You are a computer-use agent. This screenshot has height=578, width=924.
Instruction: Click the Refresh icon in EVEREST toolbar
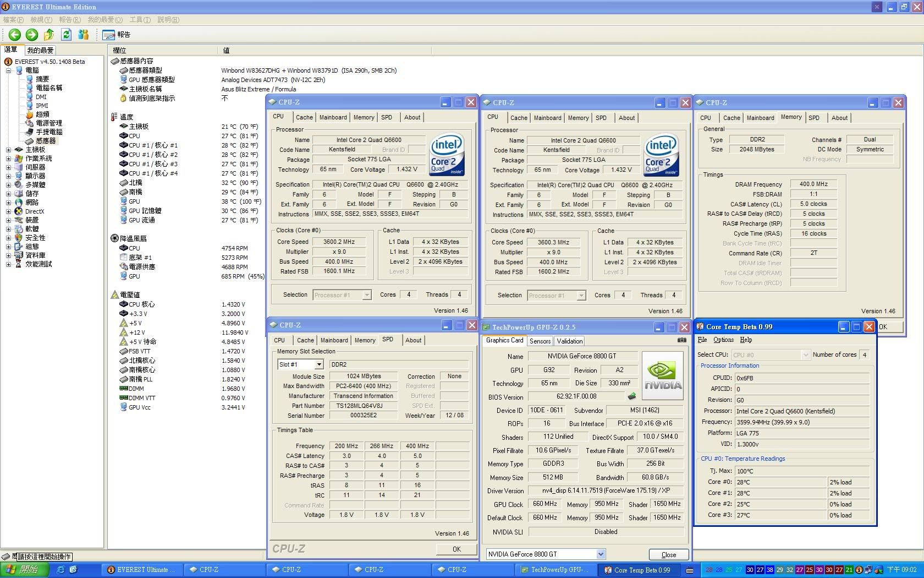click(67, 35)
